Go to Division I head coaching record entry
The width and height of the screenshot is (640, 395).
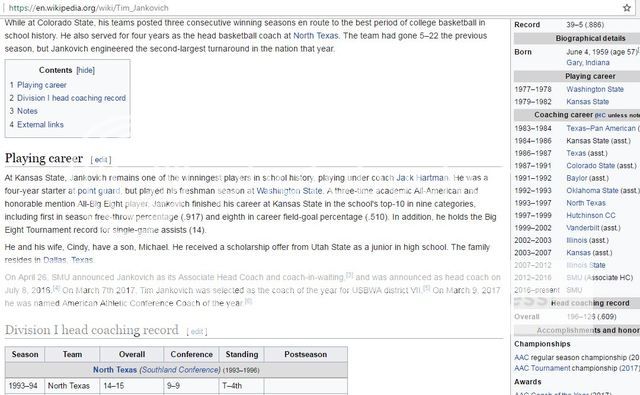71,98
